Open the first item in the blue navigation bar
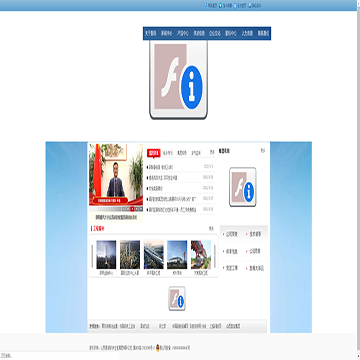This screenshot has height=360, width=360. tap(150, 33)
